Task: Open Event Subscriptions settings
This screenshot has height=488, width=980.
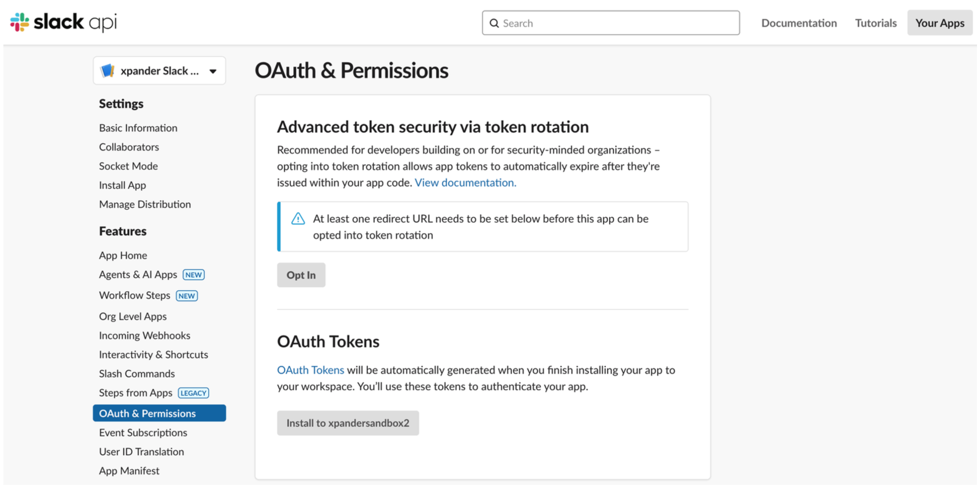Action: pos(143,432)
